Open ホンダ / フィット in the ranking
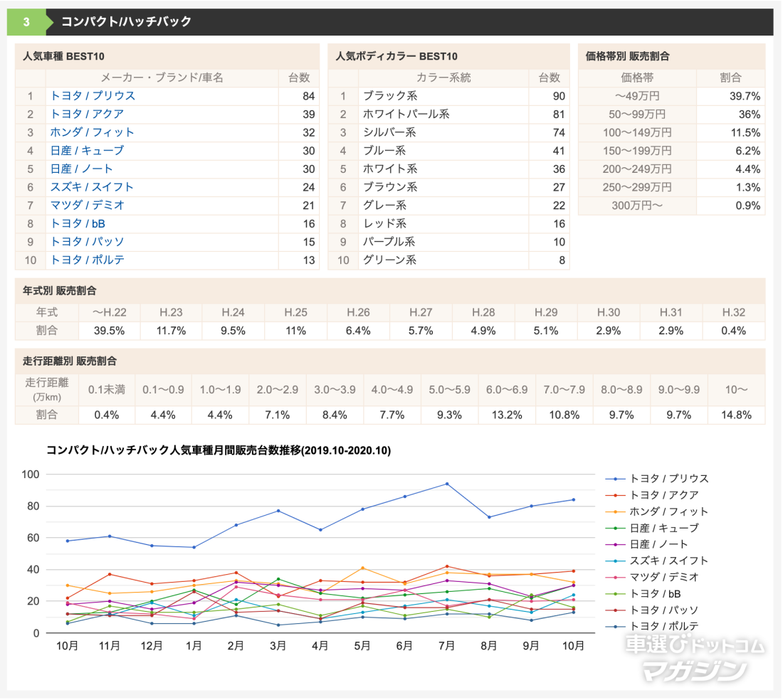 [x=92, y=132]
